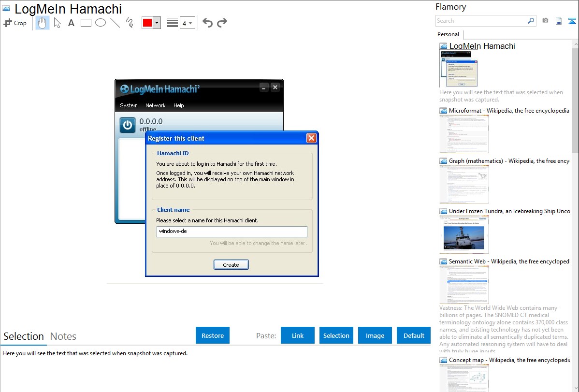The height and width of the screenshot is (392, 579).
Task: Click the icon beside Semantic Web title
Action: pyautogui.click(x=443, y=261)
